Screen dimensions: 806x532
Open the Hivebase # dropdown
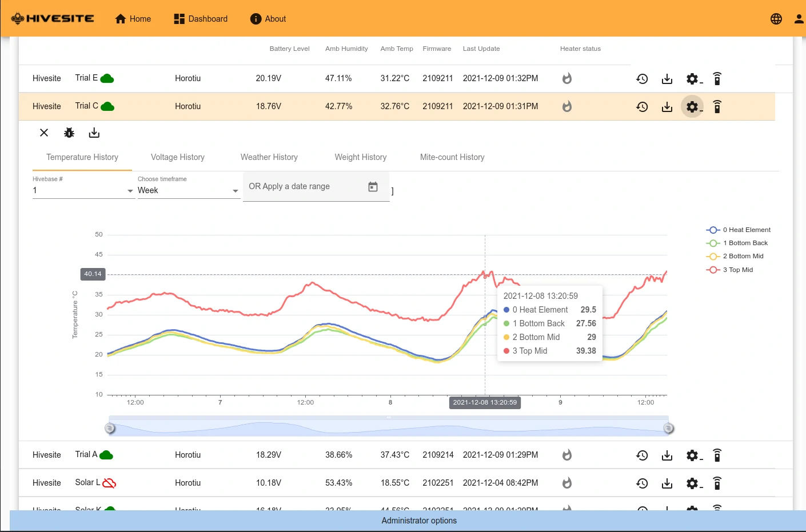click(x=83, y=191)
